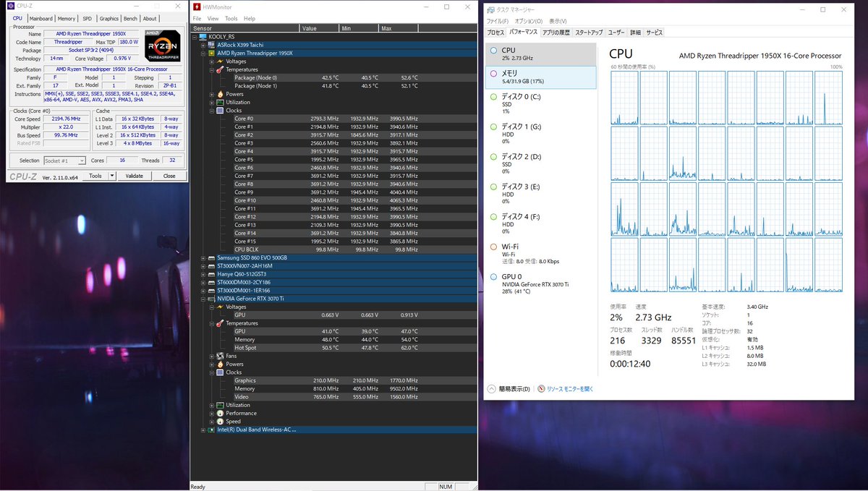Image resolution: width=868 pixels, height=491 pixels.
Task: Switch to the プロセス tab in Task Manager
Action: click(x=495, y=33)
